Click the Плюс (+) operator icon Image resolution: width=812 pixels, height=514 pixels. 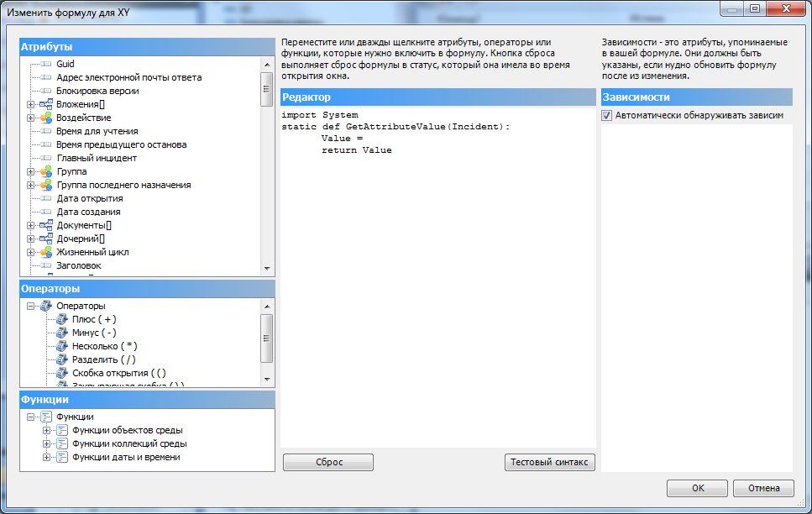60,319
